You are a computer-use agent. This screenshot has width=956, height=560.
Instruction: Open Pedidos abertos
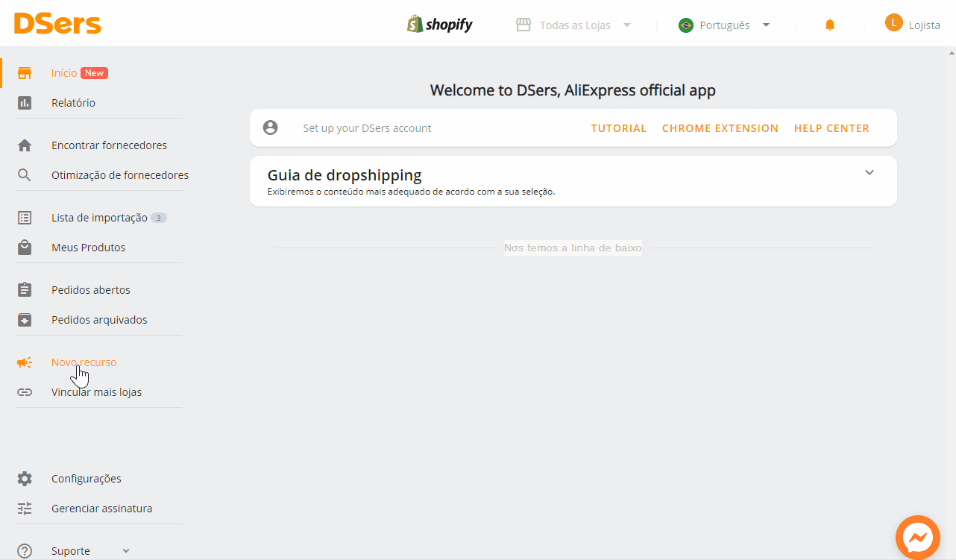91,290
